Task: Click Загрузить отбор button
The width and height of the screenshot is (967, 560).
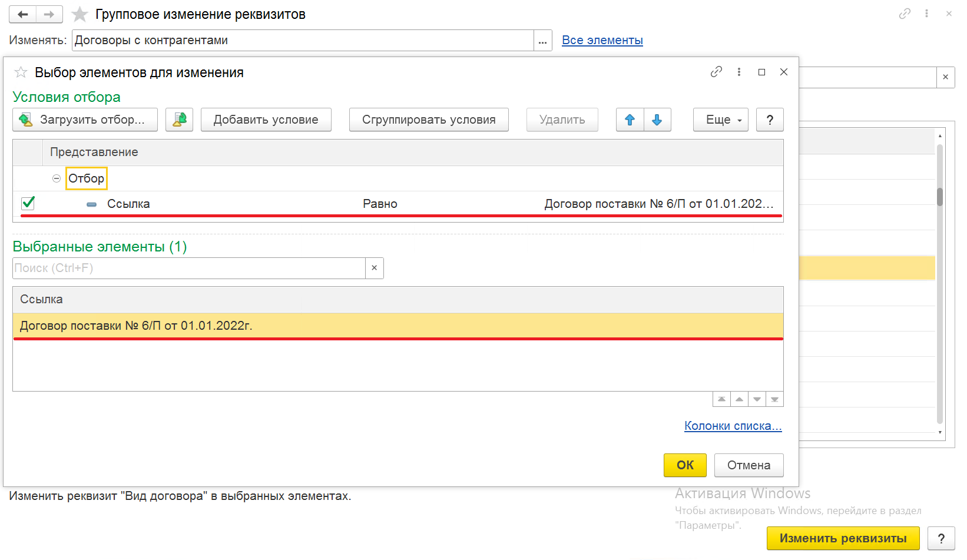Action: (x=85, y=120)
